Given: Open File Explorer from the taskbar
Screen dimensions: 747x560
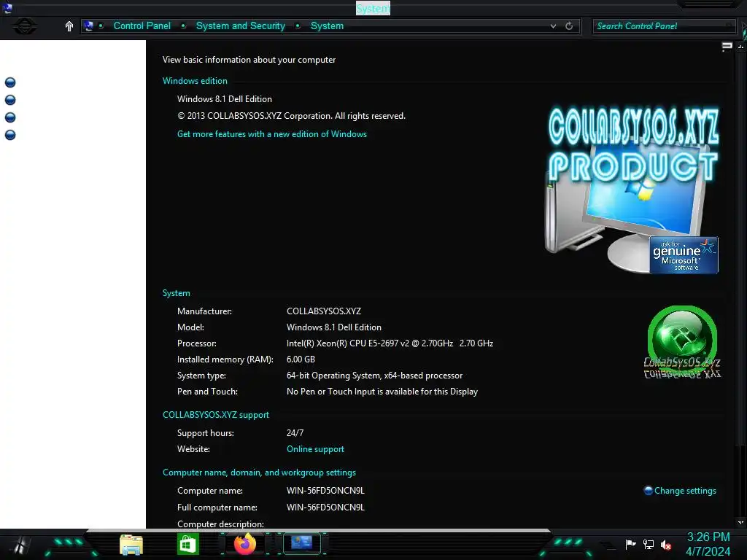Looking at the screenshot, I should pyautogui.click(x=131, y=545).
